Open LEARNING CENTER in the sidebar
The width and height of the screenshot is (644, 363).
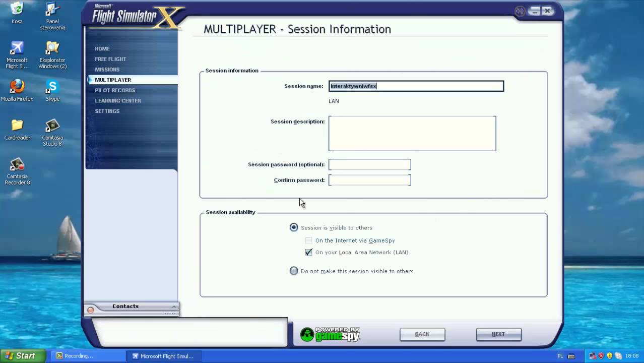118,101
